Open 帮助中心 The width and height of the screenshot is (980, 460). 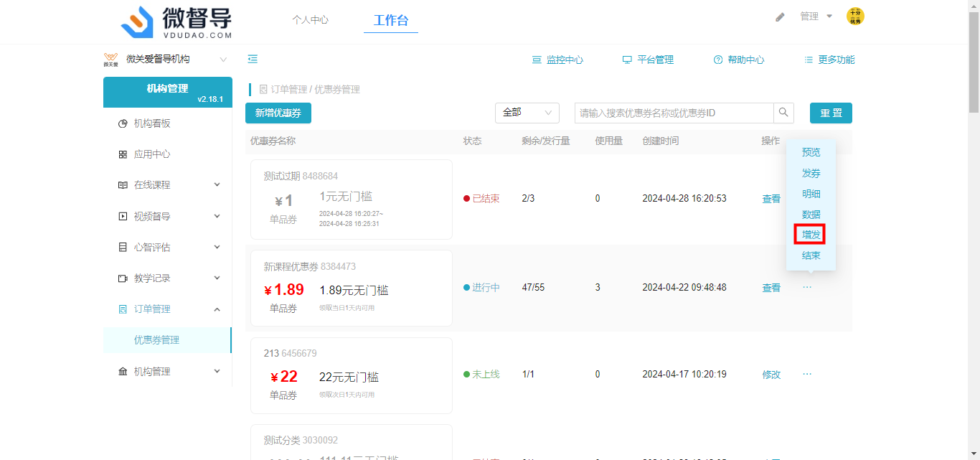(739, 60)
